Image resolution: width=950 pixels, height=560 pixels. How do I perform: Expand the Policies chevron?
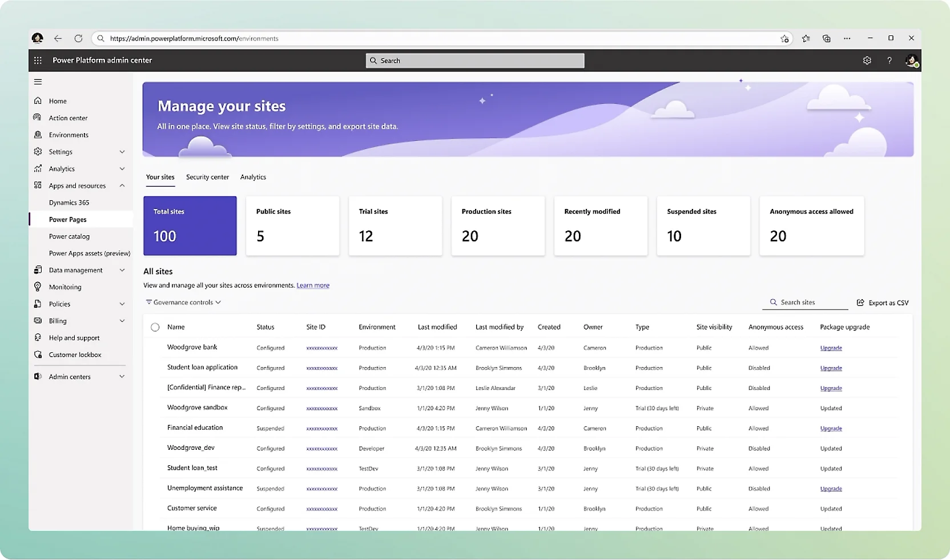tap(122, 304)
